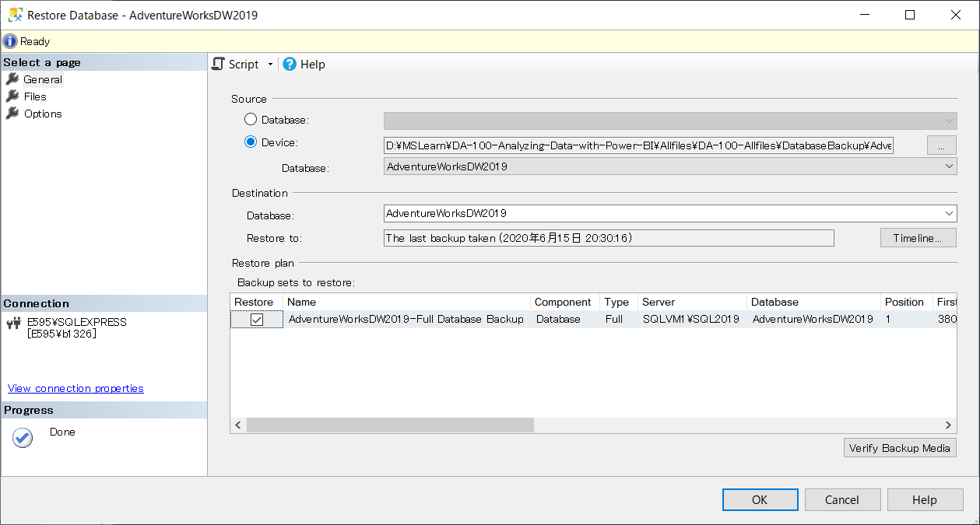This screenshot has width=980, height=525.
Task: Click the device browse ellipsis button
Action: [x=941, y=145]
